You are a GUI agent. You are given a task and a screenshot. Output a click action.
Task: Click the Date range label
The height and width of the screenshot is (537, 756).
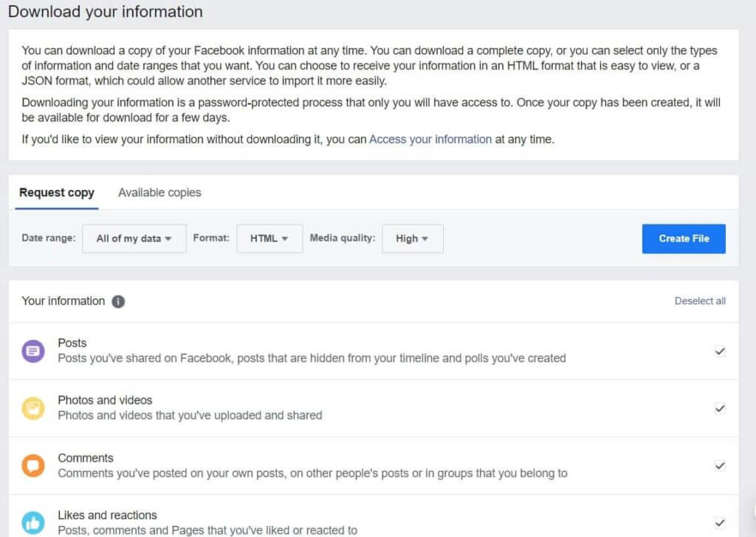tap(49, 238)
